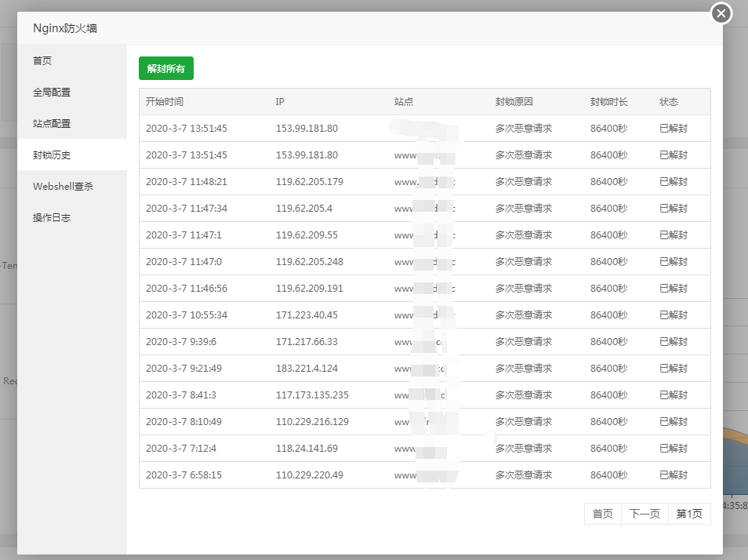Viewport: 748px width, 560px height.
Task: Go to Webshell查杀 section
Action: click(63, 186)
